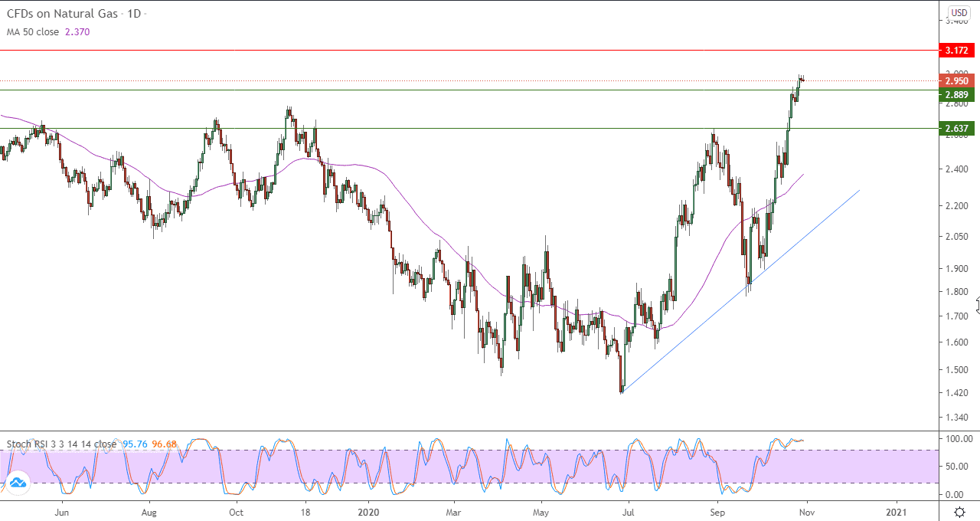The width and height of the screenshot is (980, 521).
Task: Click Mar on the time axis
Action: [453, 511]
